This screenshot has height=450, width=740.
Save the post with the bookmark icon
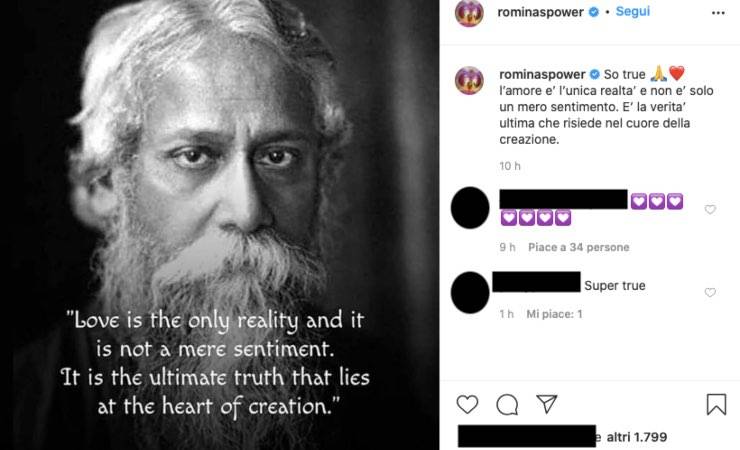click(716, 404)
